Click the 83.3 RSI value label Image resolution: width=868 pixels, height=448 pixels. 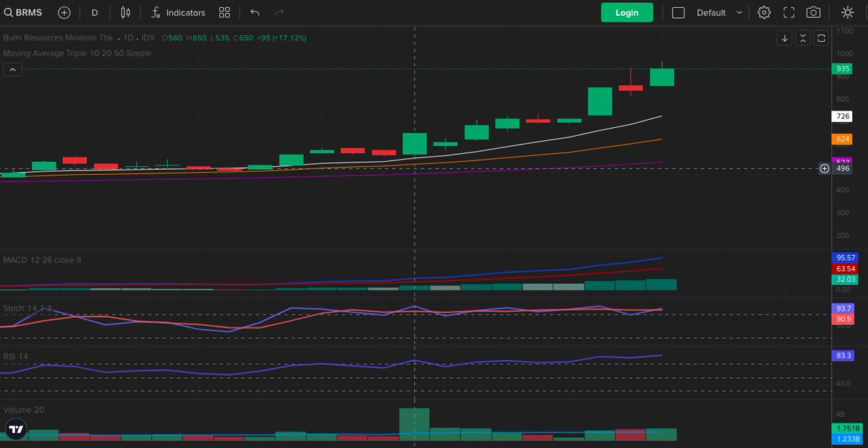843,356
